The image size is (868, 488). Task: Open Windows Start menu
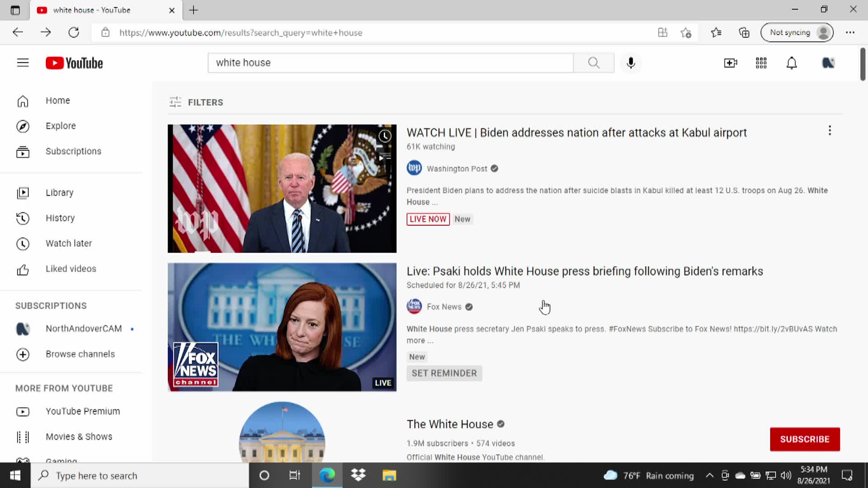15,475
